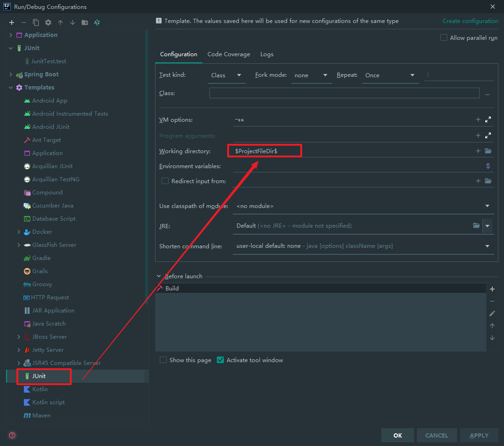Browse class with ellipsis button
The width and height of the screenshot is (504, 446).
487,94
